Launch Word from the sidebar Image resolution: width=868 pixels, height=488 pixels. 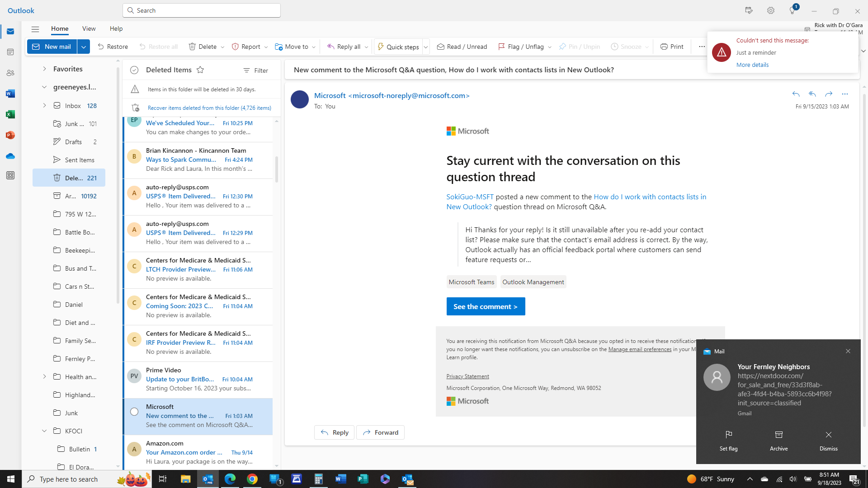point(10,94)
